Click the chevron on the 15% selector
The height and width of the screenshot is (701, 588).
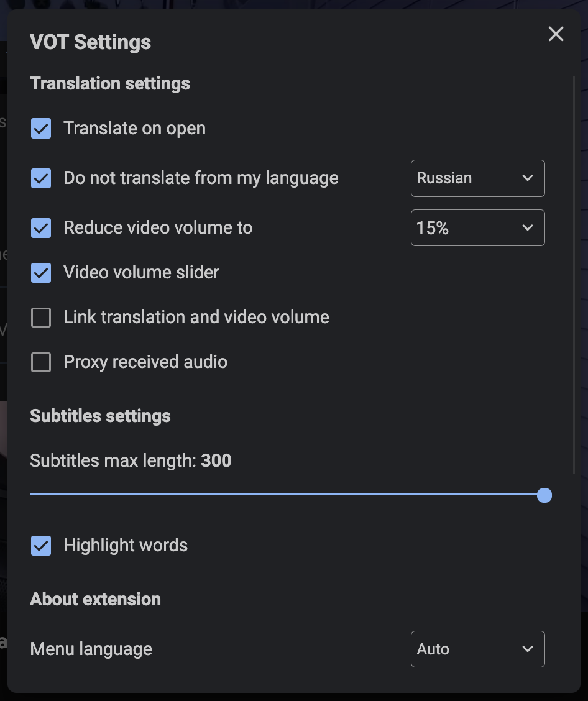(528, 227)
